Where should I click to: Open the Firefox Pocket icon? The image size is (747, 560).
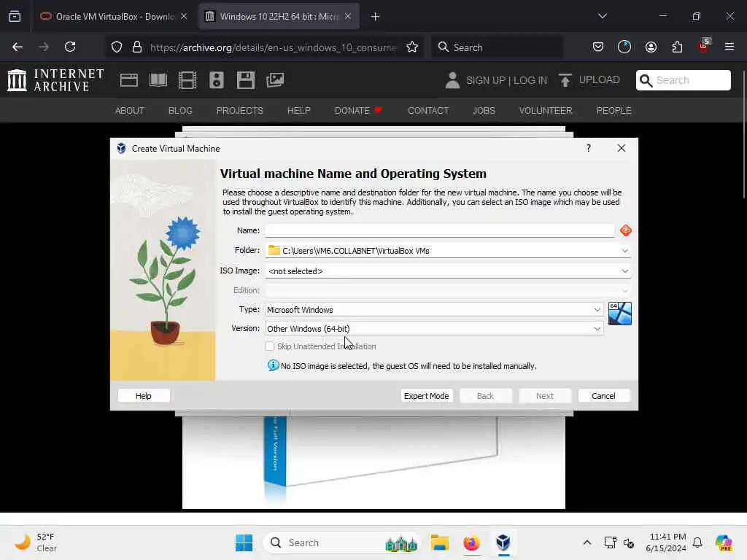[x=598, y=47]
